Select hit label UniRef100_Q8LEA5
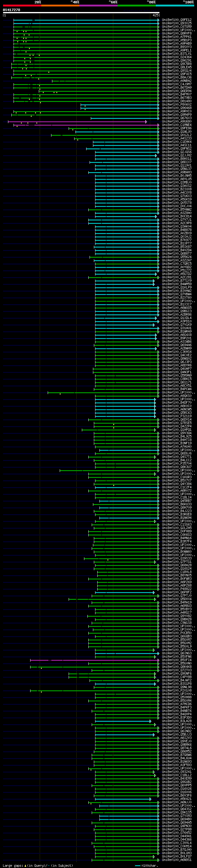Screen dimensions: 197x868 [x=177, y=67]
